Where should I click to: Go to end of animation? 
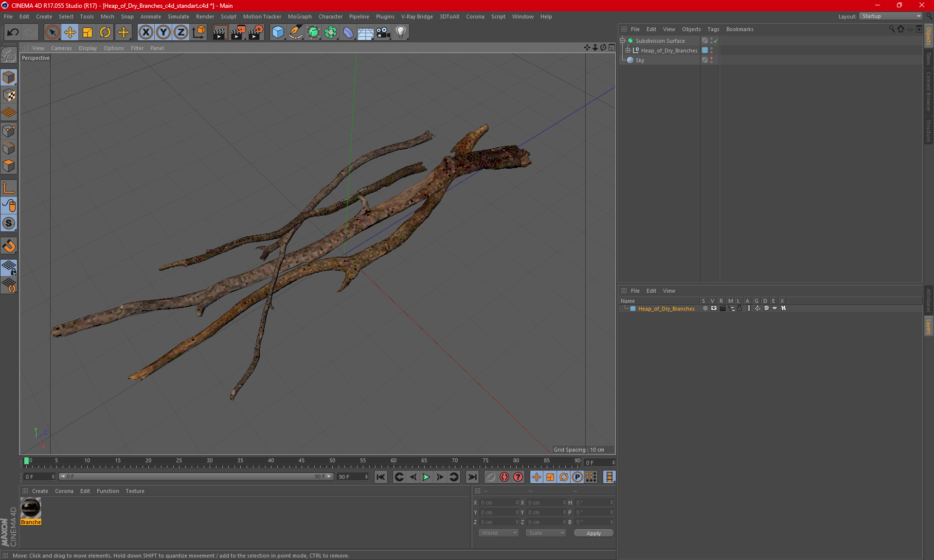472,477
